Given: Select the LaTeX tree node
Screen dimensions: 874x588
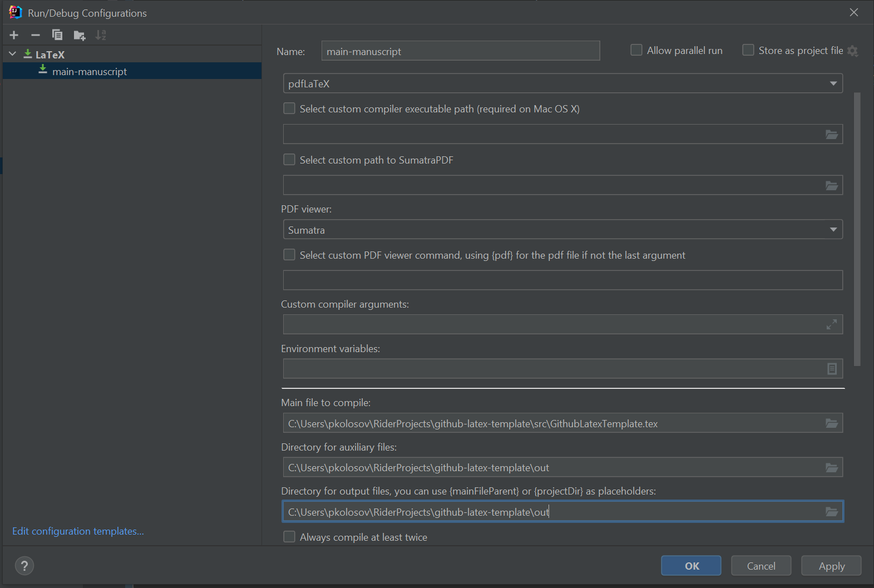Looking at the screenshot, I should [50, 55].
